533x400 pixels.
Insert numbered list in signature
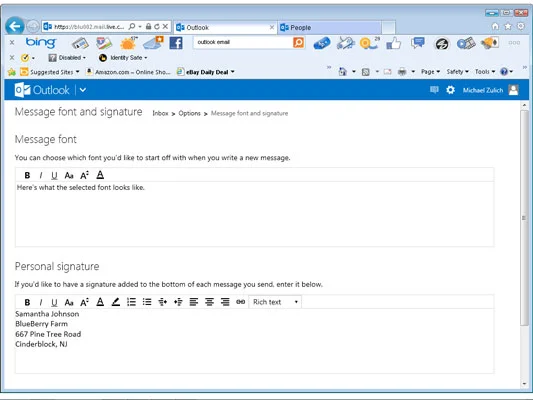tap(131, 302)
